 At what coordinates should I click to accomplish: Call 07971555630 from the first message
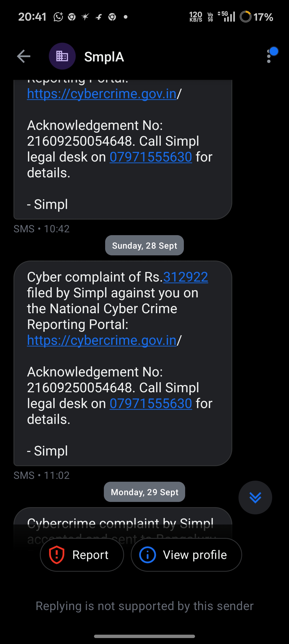pos(151,157)
